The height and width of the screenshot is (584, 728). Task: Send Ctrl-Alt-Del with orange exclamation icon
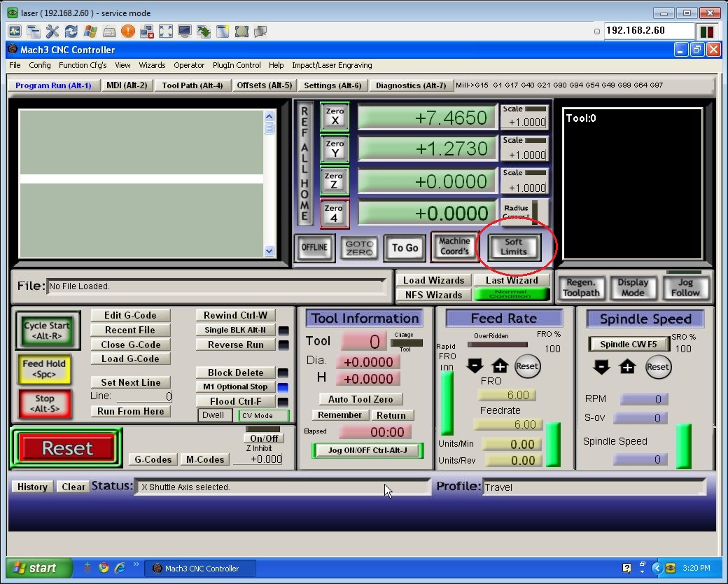coord(127,31)
